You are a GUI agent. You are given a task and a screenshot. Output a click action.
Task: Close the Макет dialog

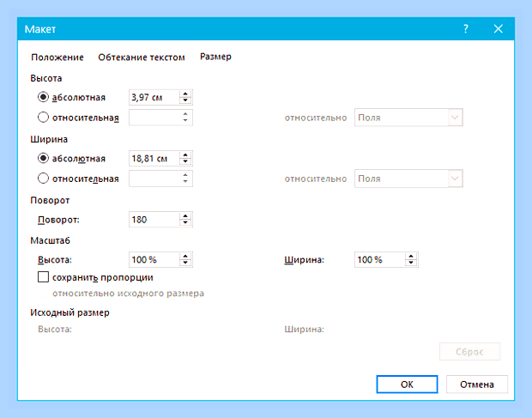pyautogui.click(x=498, y=28)
